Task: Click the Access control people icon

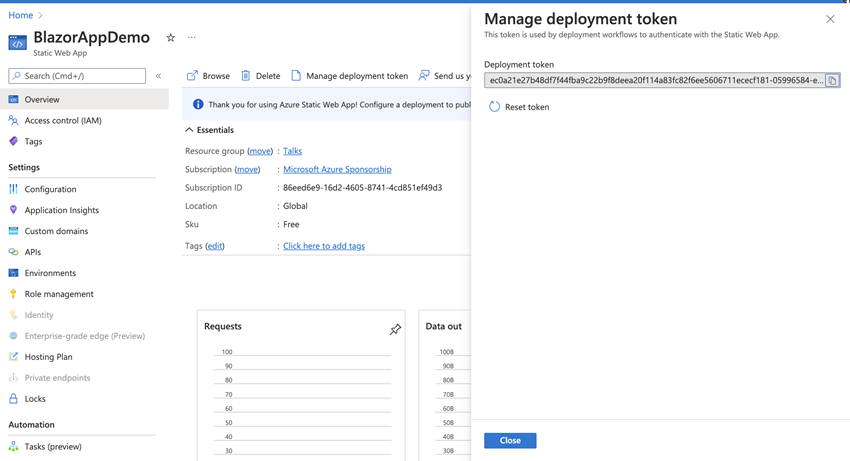Action: coord(14,120)
